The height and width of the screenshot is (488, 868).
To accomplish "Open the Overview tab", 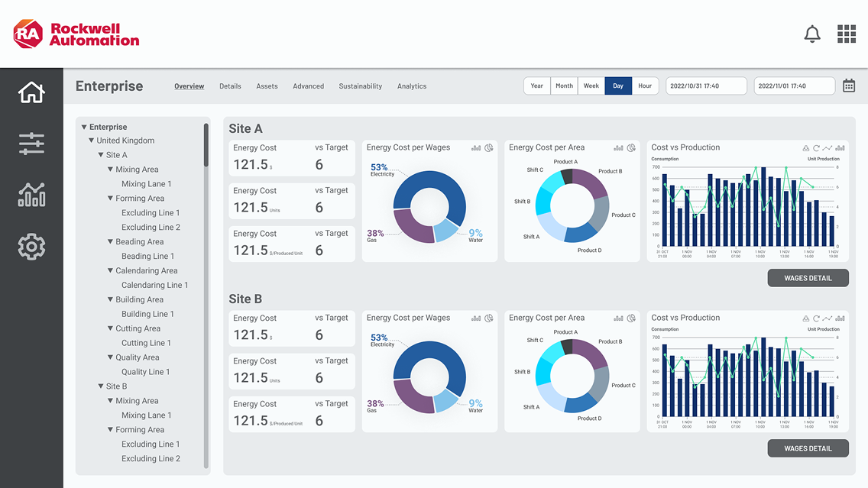I will click(189, 86).
